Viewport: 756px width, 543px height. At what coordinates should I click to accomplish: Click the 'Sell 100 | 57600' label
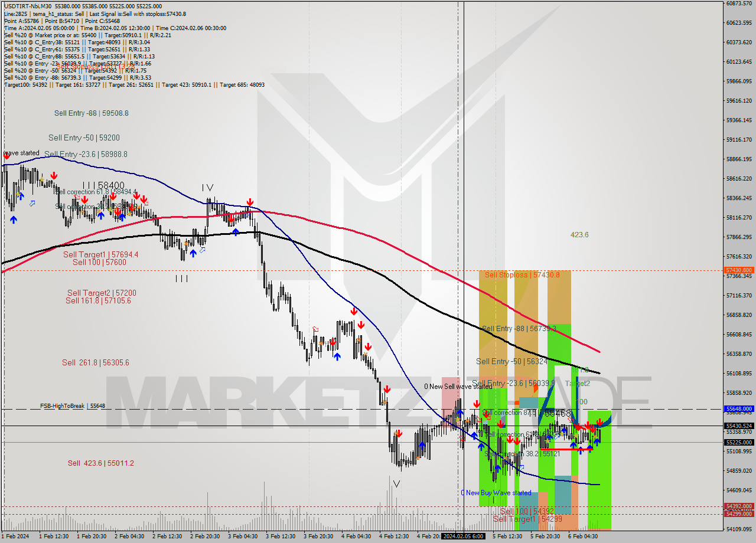(x=99, y=262)
